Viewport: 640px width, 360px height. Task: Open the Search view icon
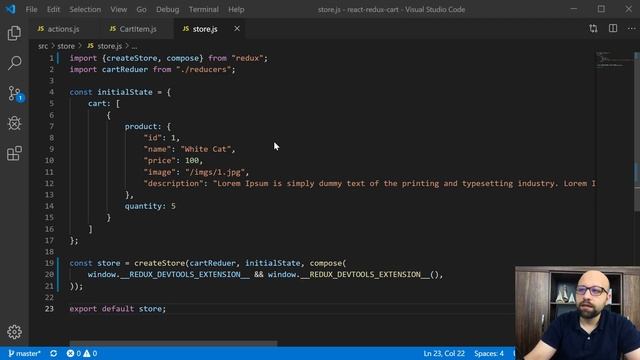(14, 63)
